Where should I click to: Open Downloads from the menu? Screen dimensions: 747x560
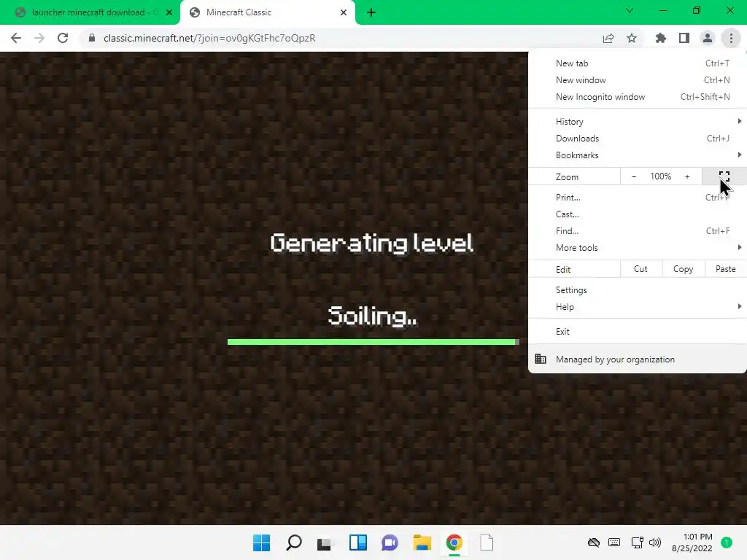coord(638,139)
